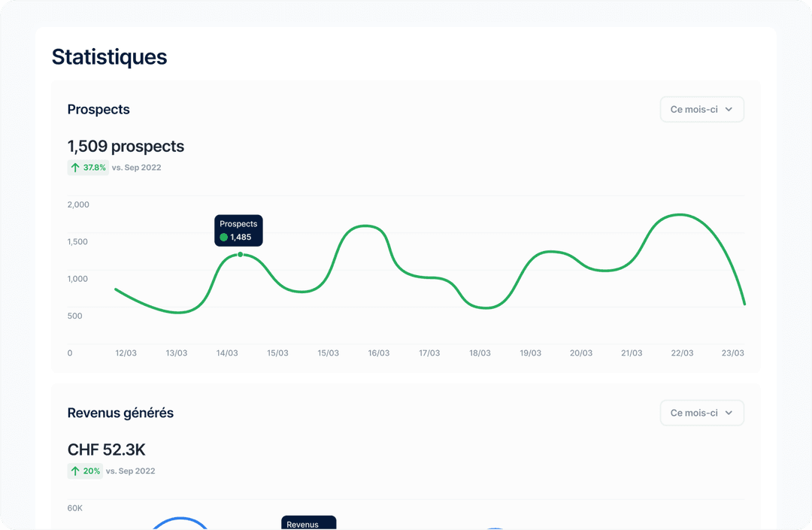Click the 22/03 date label on the x-axis
Image resolution: width=812 pixels, height=530 pixels.
682,353
